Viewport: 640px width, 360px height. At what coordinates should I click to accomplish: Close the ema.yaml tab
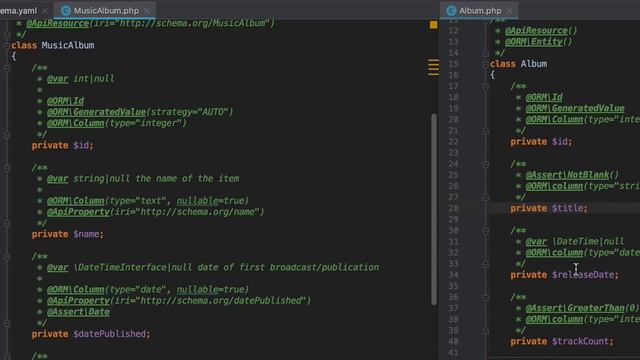tap(45, 11)
